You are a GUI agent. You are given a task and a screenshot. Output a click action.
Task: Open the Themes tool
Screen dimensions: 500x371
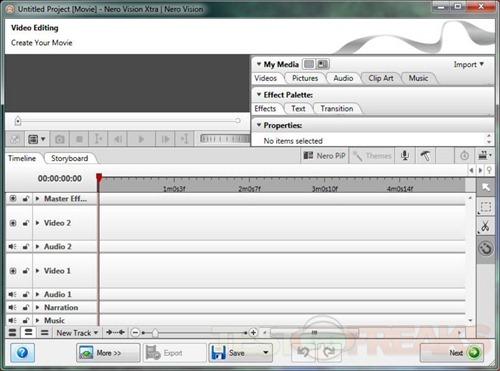click(372, 156)
